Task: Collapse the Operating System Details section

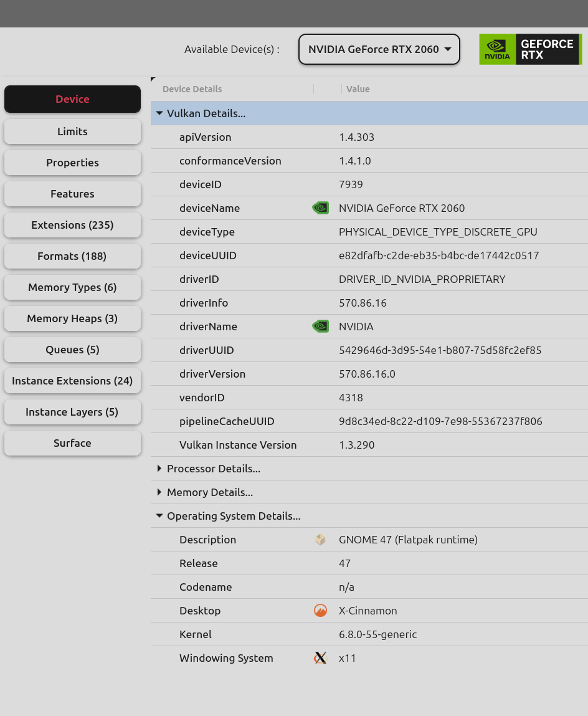Action: [159, 516]
